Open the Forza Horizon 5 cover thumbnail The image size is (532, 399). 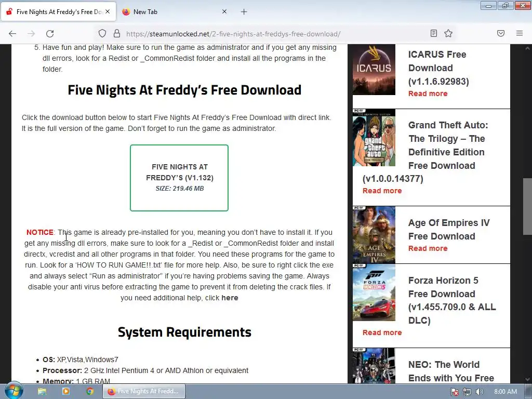pyautogui.click(x=374, y=292)
